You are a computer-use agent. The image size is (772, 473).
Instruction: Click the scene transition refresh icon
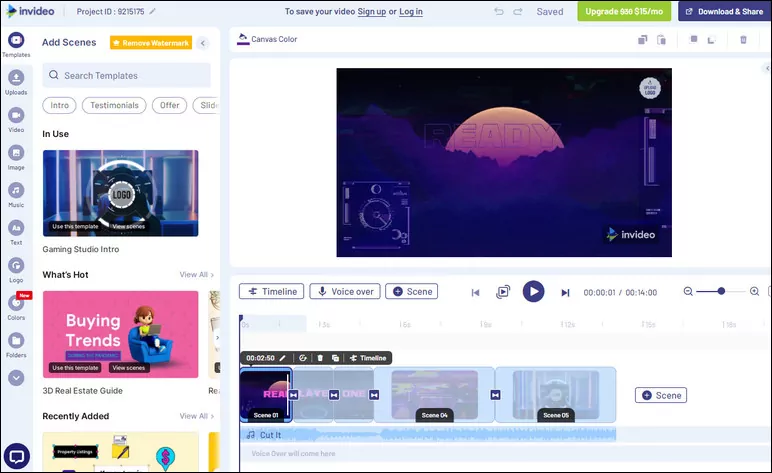(303, 358)
